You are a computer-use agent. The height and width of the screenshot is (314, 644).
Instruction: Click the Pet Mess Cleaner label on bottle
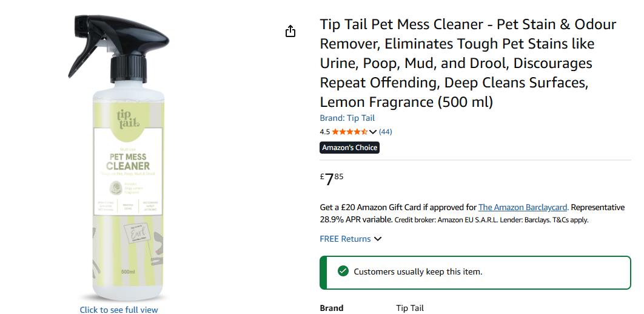click(128, 162)
